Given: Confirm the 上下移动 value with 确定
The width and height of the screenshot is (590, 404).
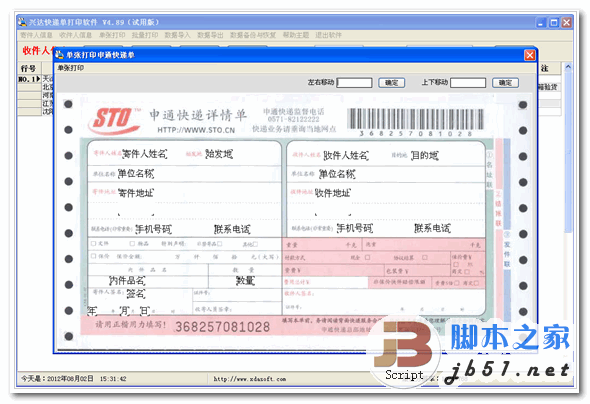Looking at the screenshot, I should pos(505,83).
